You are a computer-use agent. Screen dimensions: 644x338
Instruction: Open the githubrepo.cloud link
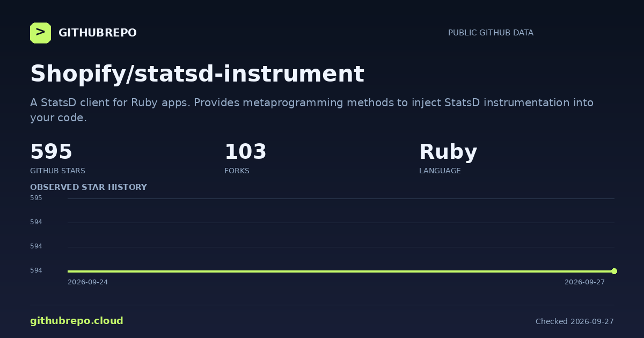pyautogui.click(x=77, y=321)
